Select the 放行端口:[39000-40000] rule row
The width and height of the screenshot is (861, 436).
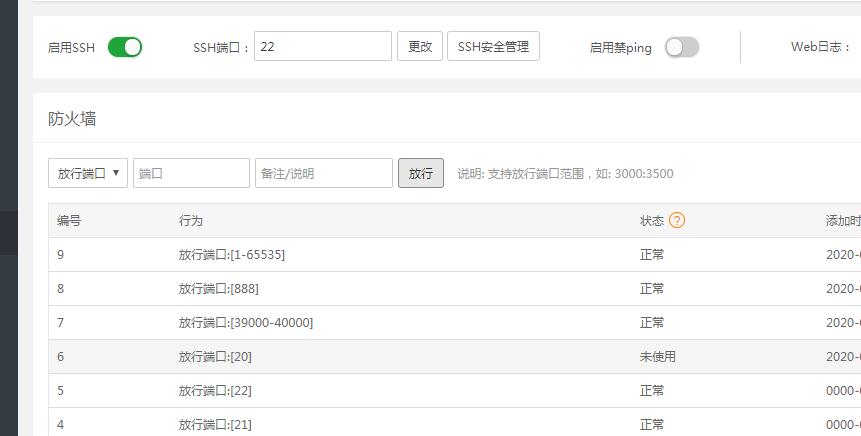pyautogui.click(x=246, y=323)
